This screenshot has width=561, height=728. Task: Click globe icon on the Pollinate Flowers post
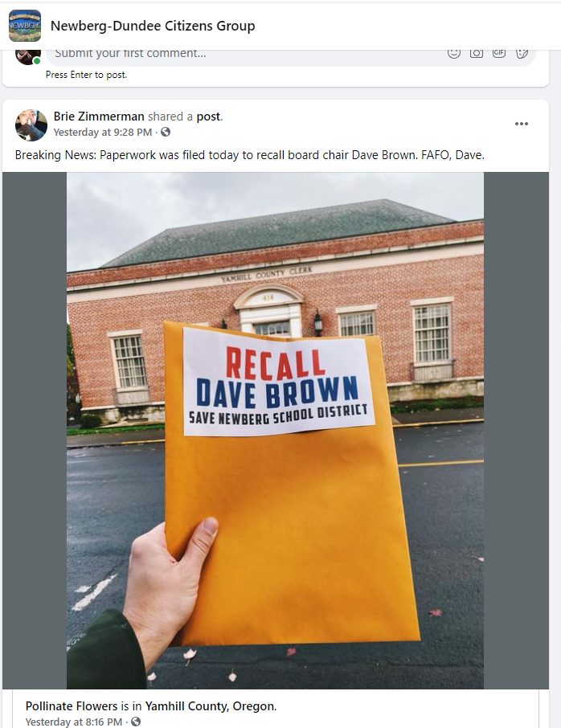(x=136, y=722)
